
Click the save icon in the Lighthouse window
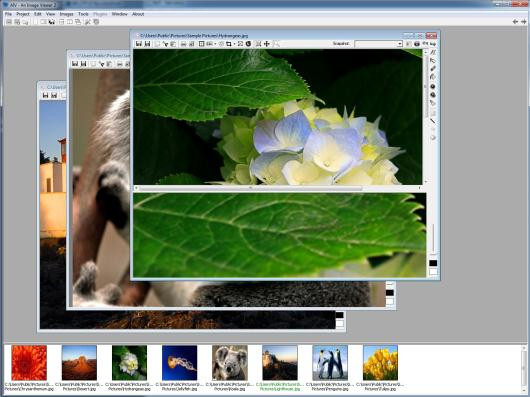point(45,96)
